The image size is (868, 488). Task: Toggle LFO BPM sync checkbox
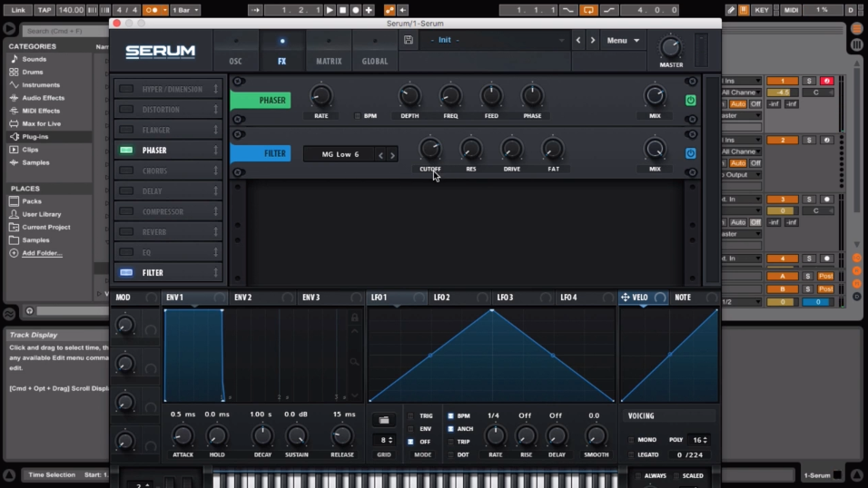pyautogui.click(x=450, y=416)
